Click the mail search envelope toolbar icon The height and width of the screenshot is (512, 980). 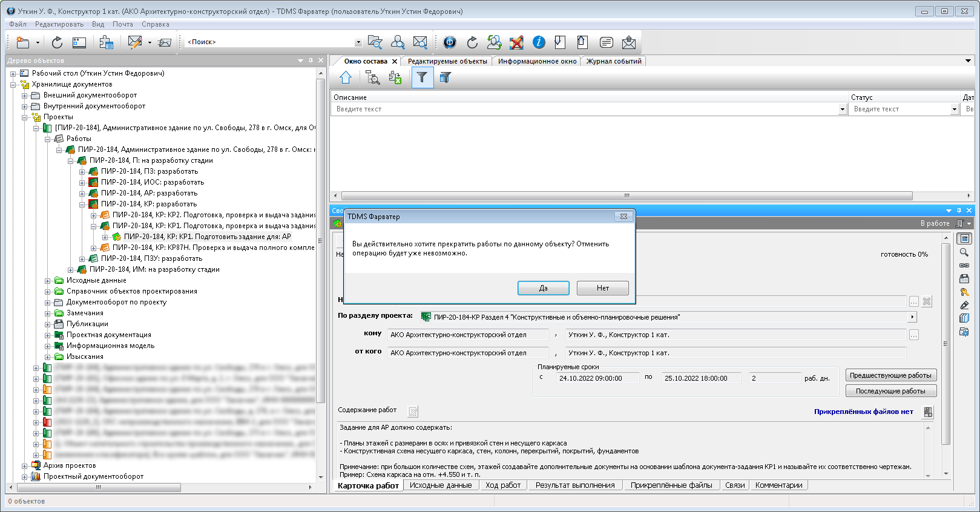coord(420,42)
